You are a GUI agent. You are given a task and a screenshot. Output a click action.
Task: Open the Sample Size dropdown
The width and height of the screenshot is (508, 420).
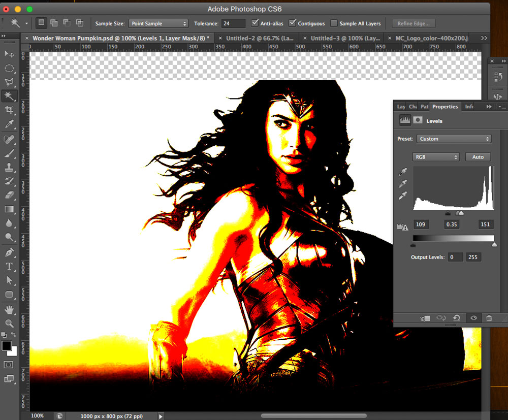(x=158, y=23)
